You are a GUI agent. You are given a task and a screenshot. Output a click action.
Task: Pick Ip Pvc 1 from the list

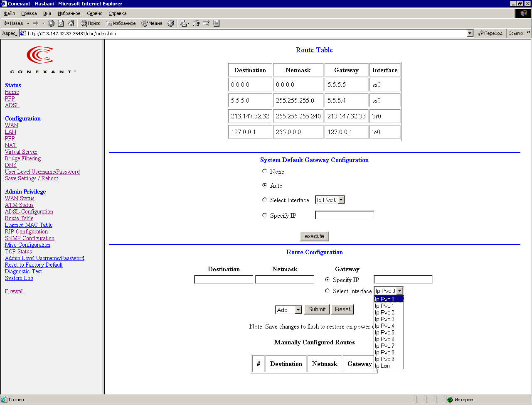tap(389, 306)
